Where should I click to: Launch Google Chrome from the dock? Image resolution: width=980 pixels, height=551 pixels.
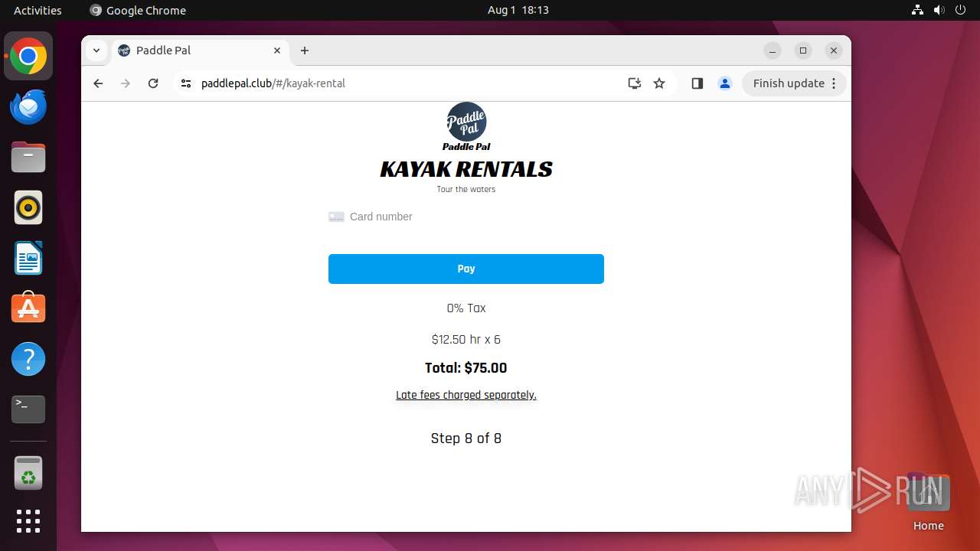28,56
